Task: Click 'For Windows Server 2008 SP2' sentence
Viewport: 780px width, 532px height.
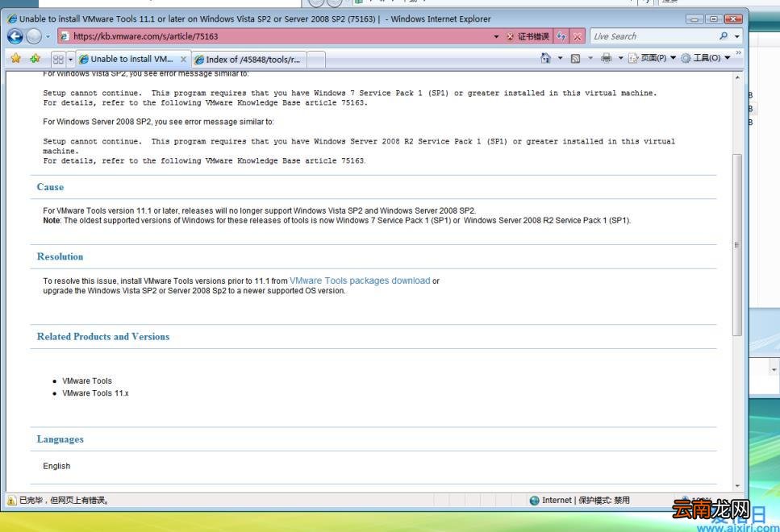Action: [158, 122]
